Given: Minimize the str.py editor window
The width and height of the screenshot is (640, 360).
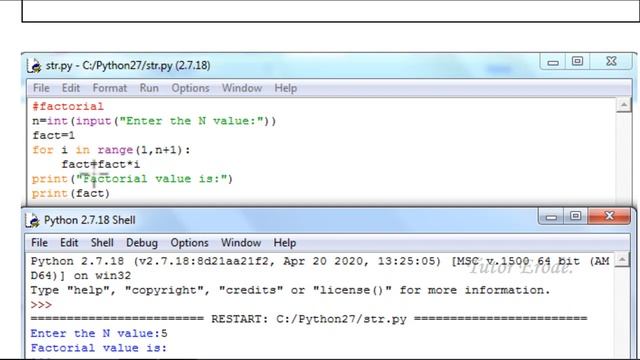Looking at the screenshot, I should [553, 62].
